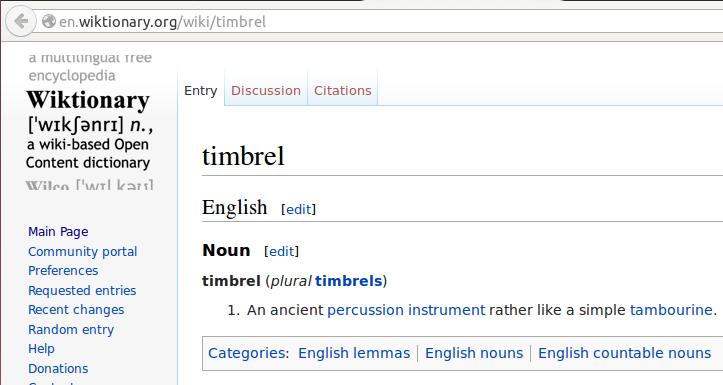Open the Categories link
The width and height of the screenshot is (723, 385).
point(247,353)
